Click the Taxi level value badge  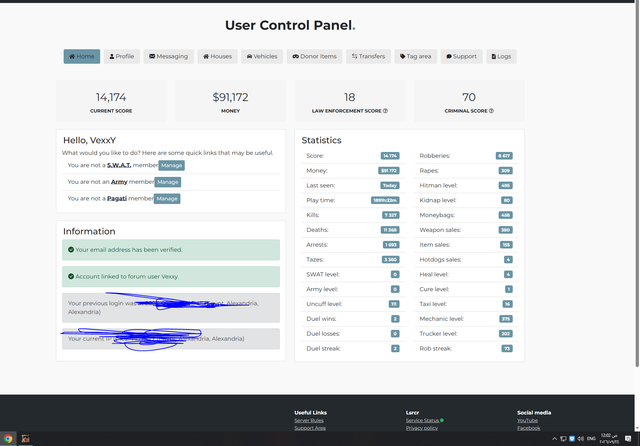pos(507,304)
